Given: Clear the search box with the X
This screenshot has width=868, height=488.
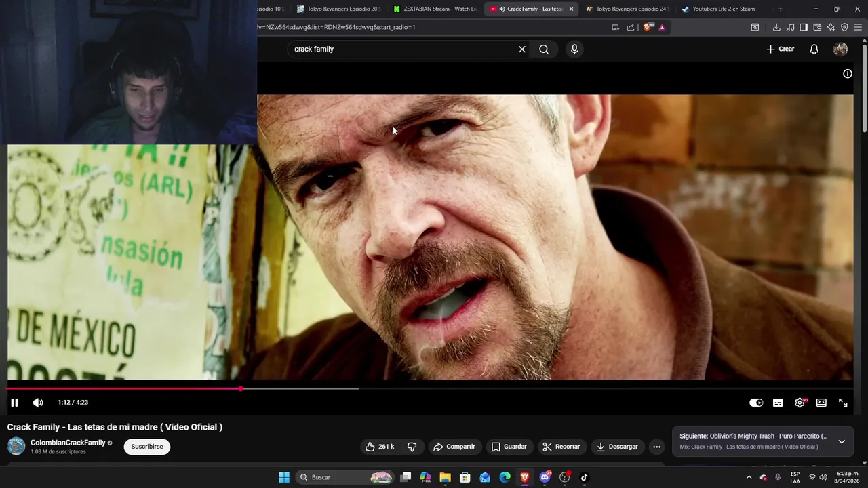Looking at the screenshot, I should click(x=522, y=49).
